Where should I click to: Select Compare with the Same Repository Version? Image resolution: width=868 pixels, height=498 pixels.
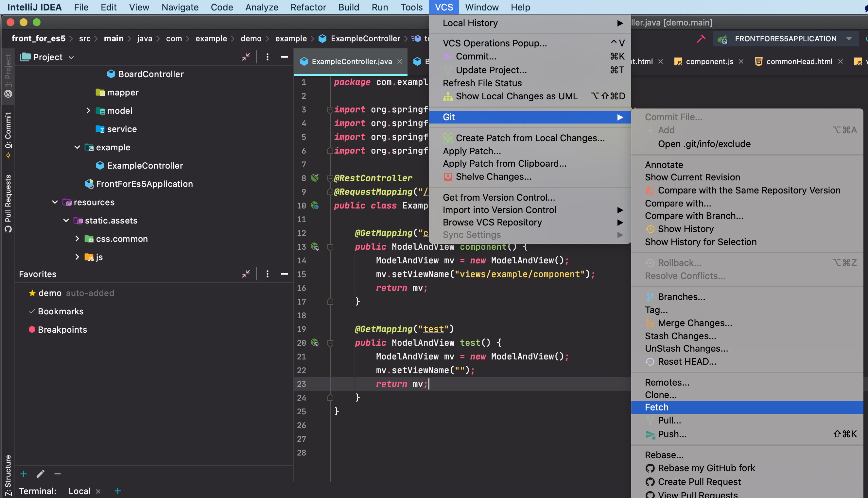(747, 190)
